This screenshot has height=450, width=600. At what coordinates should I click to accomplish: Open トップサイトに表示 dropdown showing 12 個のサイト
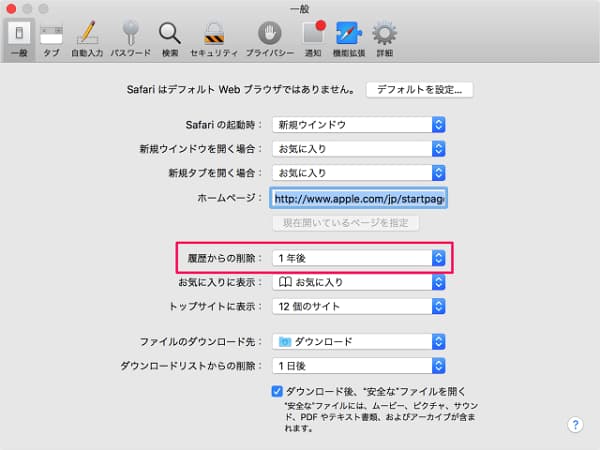pos(359,307)
